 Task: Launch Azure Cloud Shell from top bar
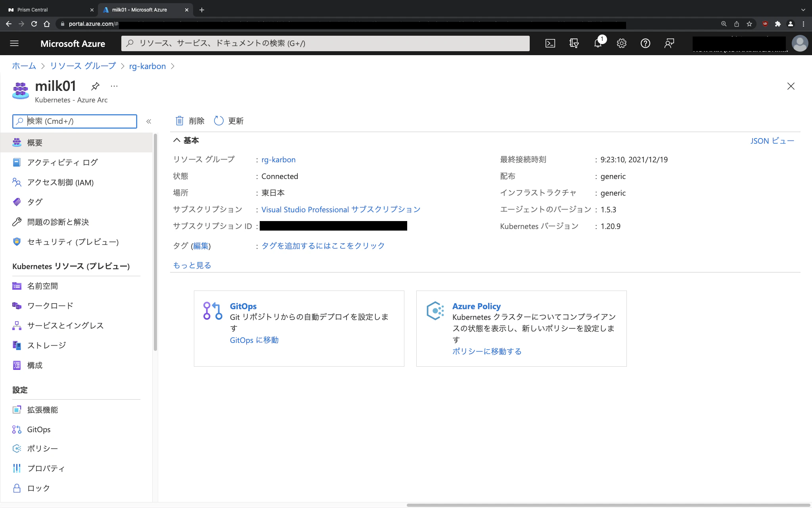click(x=550, y=43)
